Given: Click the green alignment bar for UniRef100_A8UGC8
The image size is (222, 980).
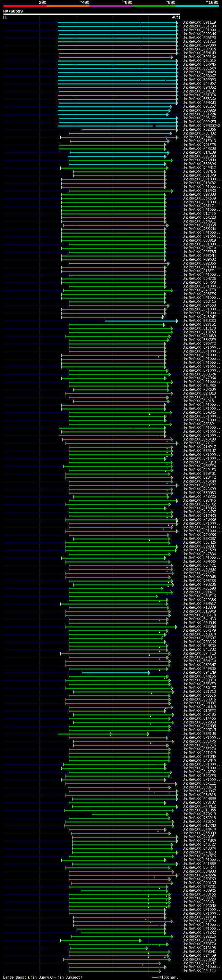Looking at the screenshot, I should coord(101,940).
